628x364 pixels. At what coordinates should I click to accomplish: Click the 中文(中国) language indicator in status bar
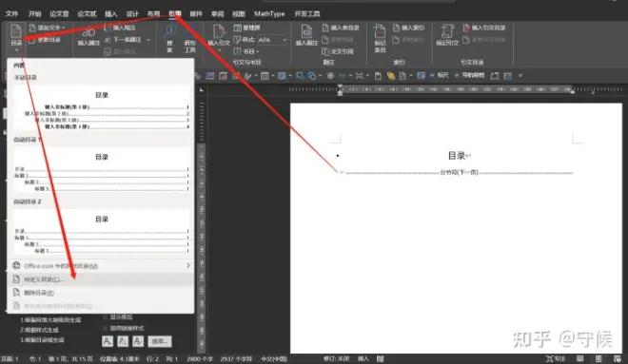click(274, 359)
